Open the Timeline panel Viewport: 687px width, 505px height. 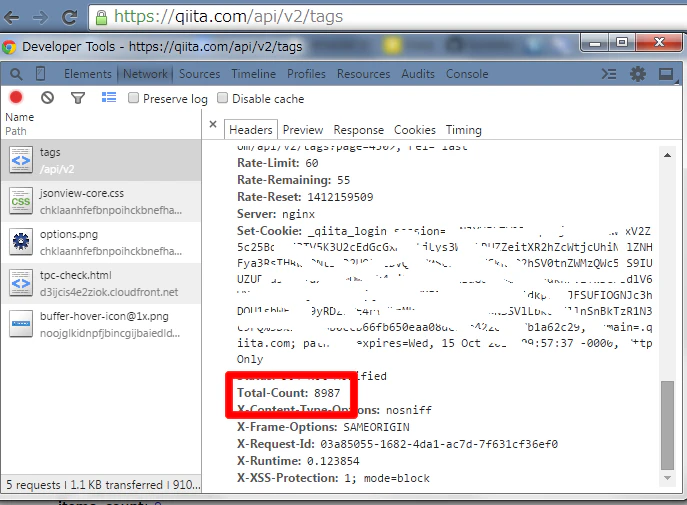click(254, 74)
